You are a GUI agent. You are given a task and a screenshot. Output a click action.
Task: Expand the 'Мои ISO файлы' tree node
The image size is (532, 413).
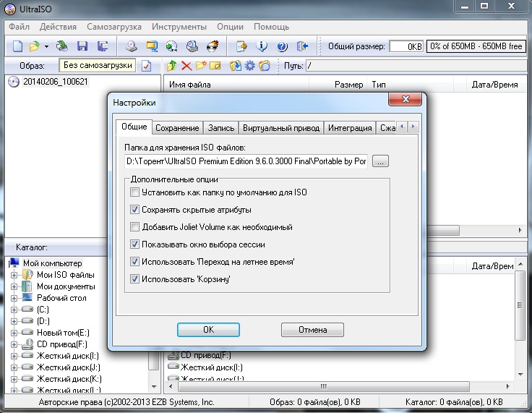click(x=14, y=275)
